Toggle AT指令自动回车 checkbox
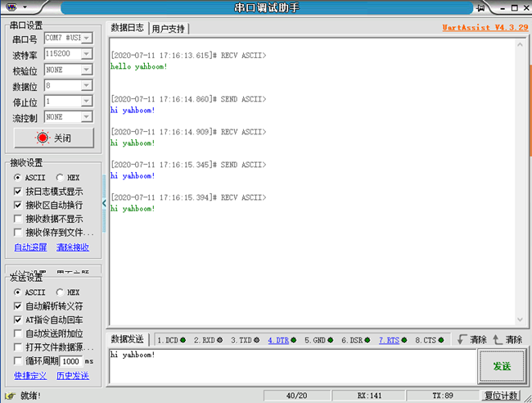532x403 pixels. (18, 319)
